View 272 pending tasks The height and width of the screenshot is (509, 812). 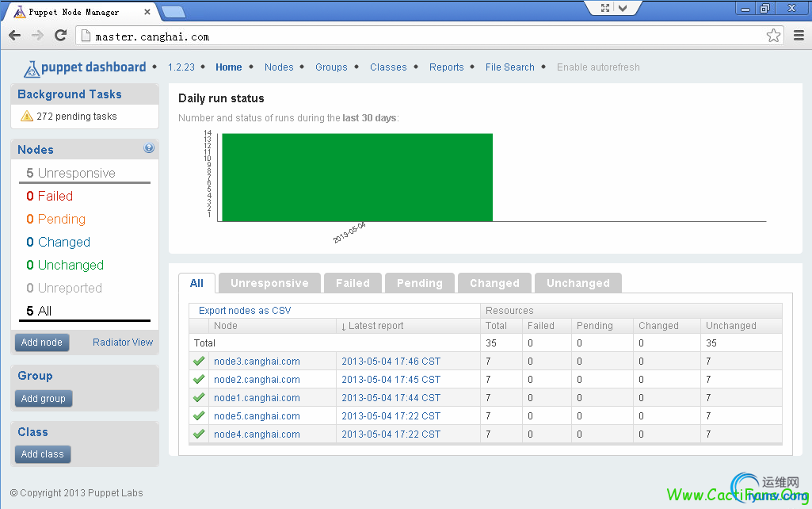[x=77, y=116]
